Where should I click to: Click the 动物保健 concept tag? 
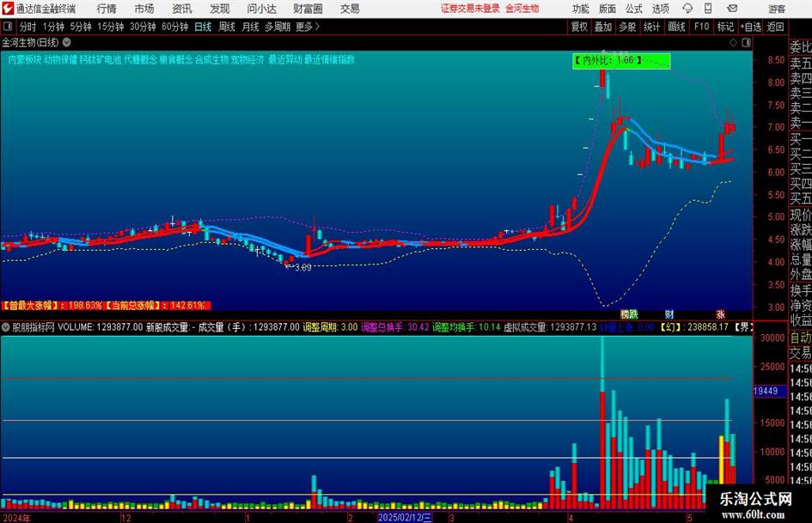(x=61, y=59)
